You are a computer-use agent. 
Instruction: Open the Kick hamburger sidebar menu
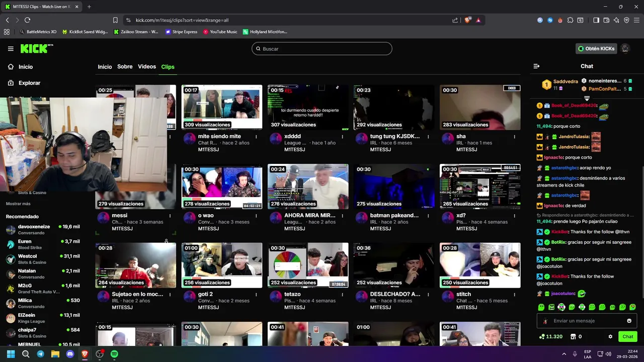[x=11, y=49]
